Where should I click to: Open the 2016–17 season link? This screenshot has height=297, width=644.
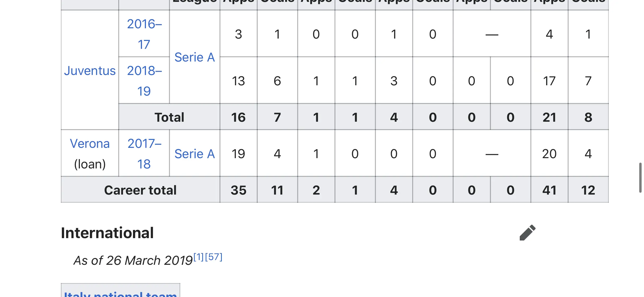(144, 34)
